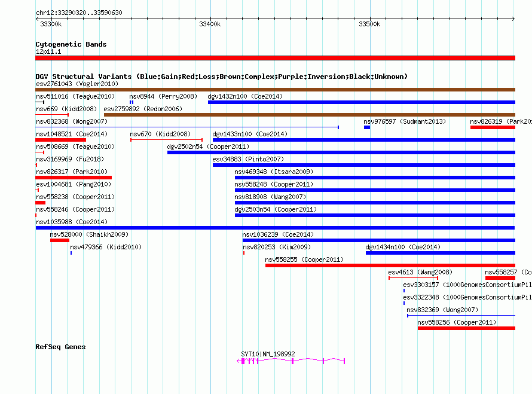
Task: Click the SYT10|NM_198992 gene label
Action: tap(268, 354)
